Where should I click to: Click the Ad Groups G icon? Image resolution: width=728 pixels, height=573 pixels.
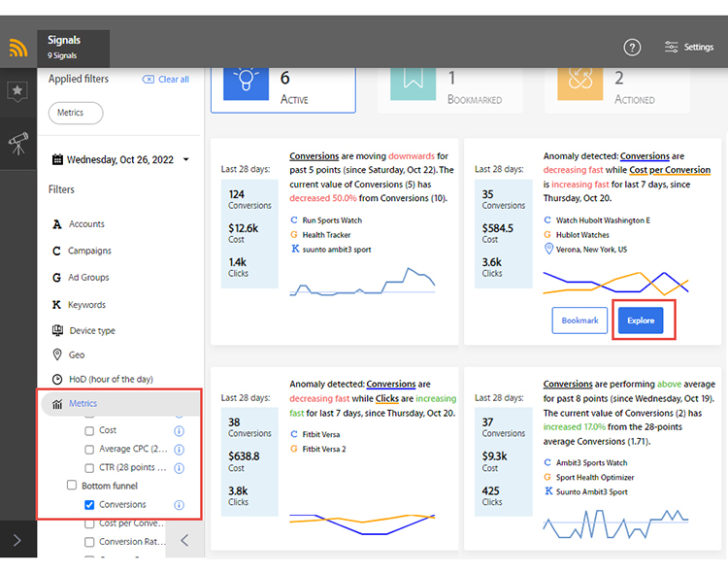pyautogui.click(x=56, y=278)
